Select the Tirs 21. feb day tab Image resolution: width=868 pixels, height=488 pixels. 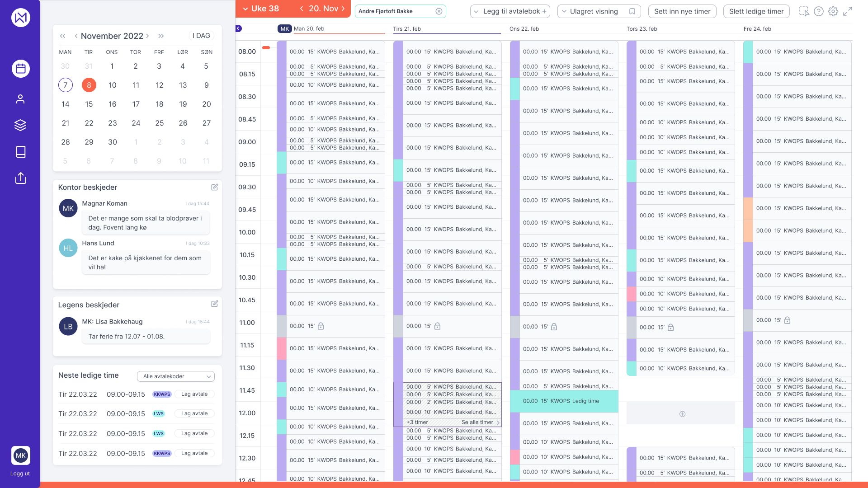[407, 28]
